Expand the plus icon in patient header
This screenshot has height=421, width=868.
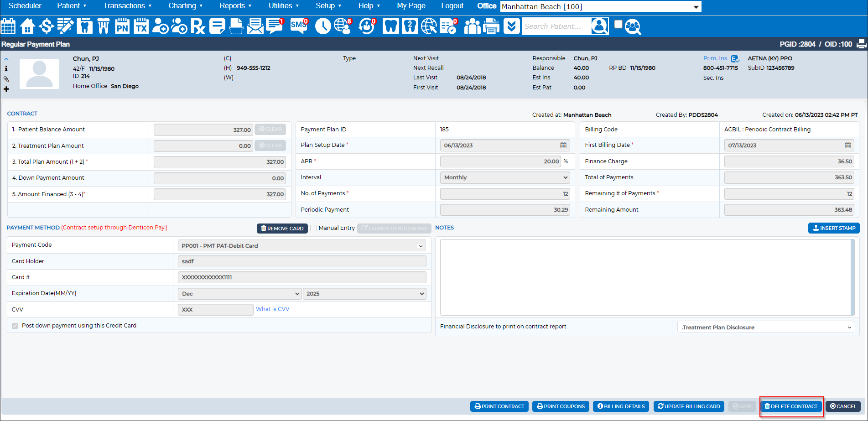tap(6, 89)
